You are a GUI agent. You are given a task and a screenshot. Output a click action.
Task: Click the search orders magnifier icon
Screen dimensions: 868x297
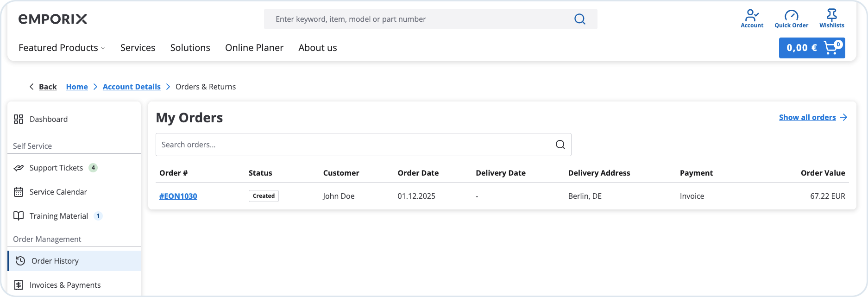pyautogui.click(x=560, y=145)
